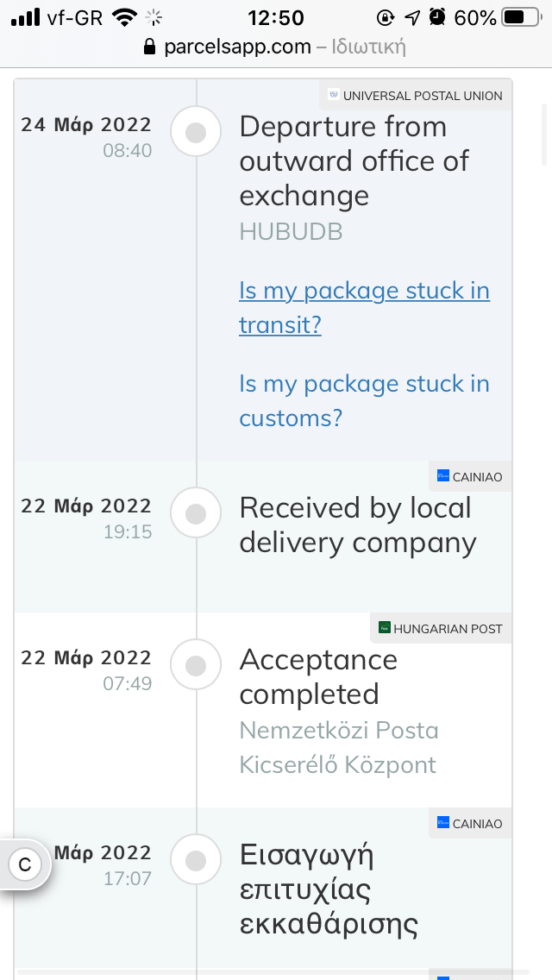
Task: Tap the alarm clock status icon
Action: tap(437, 17)
